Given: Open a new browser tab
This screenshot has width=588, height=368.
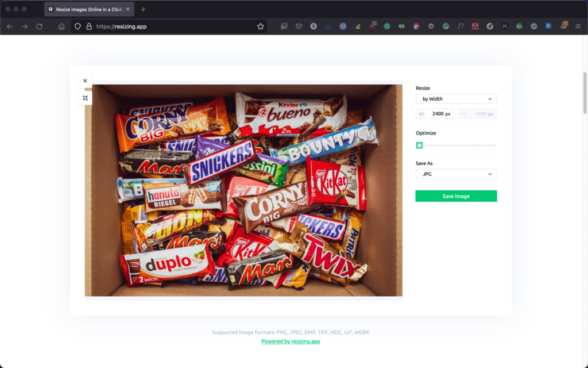Looking at the screenshot, I should [143, 9].
